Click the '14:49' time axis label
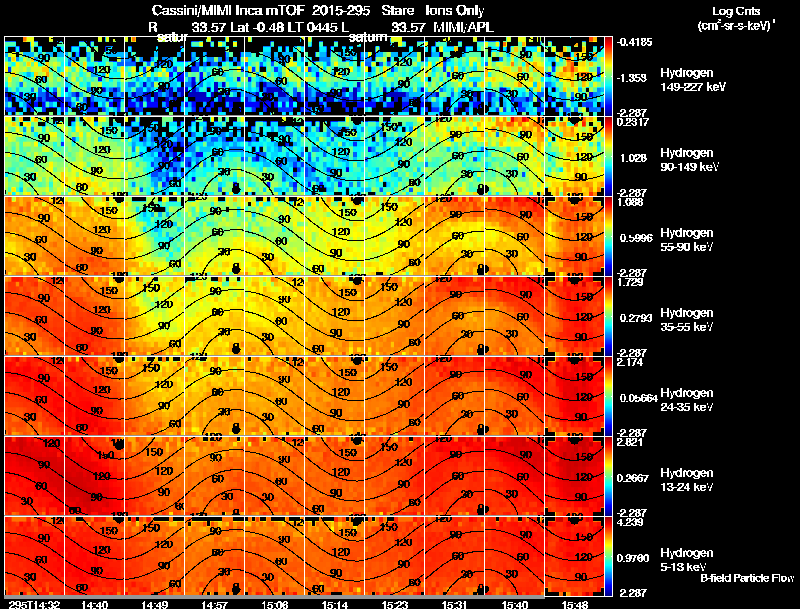This screenshot has width=800, height=609. point(155,604)
